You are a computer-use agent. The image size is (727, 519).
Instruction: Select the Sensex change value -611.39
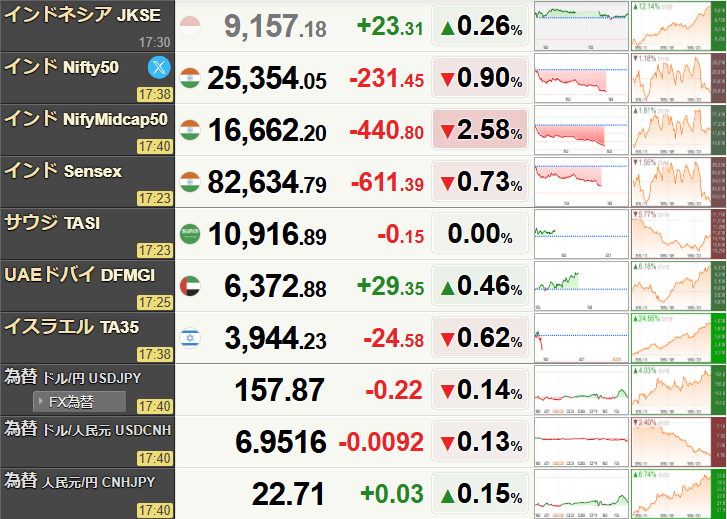(388, 182)
